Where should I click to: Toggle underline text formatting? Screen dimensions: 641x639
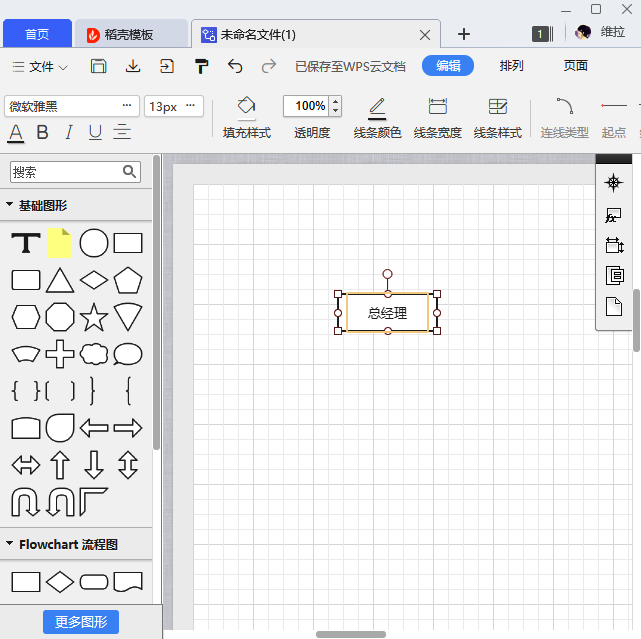tap(95, 132)
